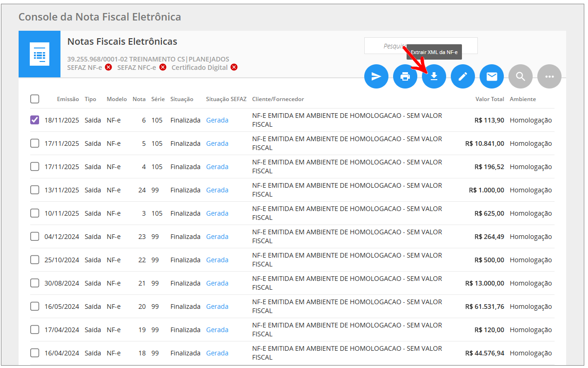
Task: Click the R$ 10.841,00 value cell
Action: (485, 143)
